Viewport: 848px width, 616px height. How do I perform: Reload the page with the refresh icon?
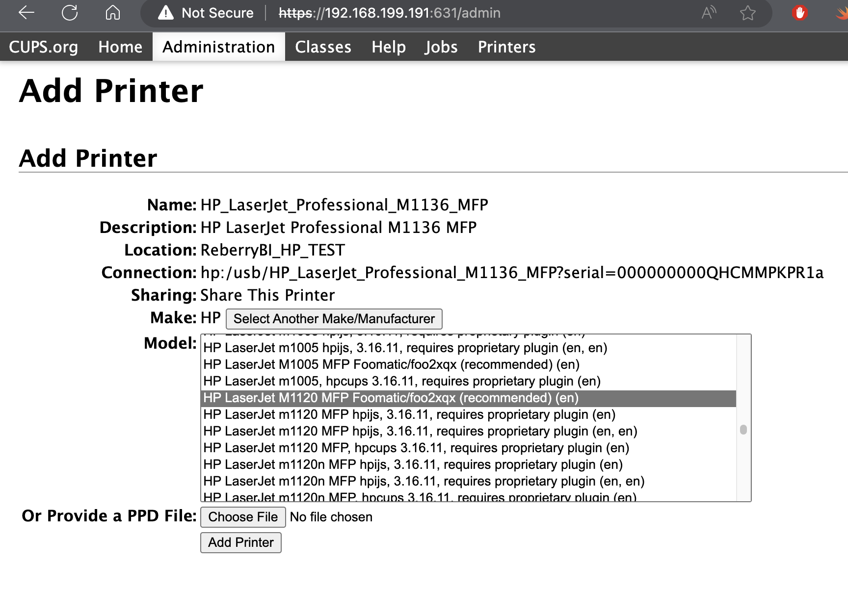point(70,13)
